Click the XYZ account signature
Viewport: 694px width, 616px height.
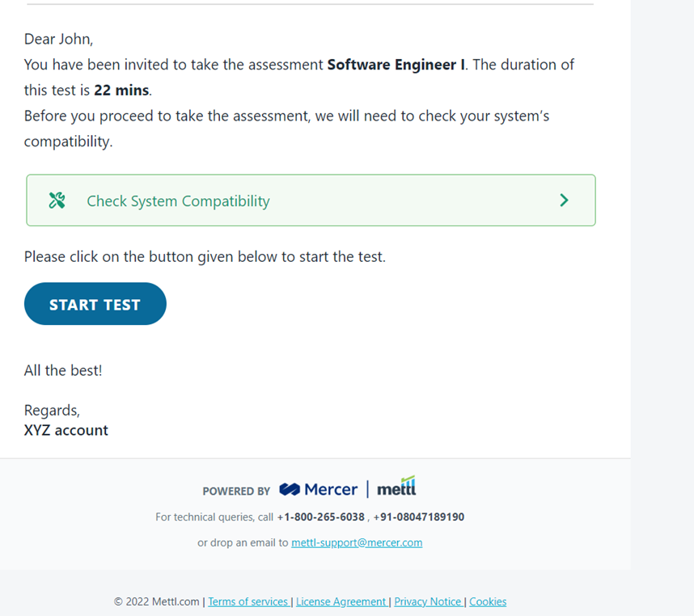[x=66, y=430]
